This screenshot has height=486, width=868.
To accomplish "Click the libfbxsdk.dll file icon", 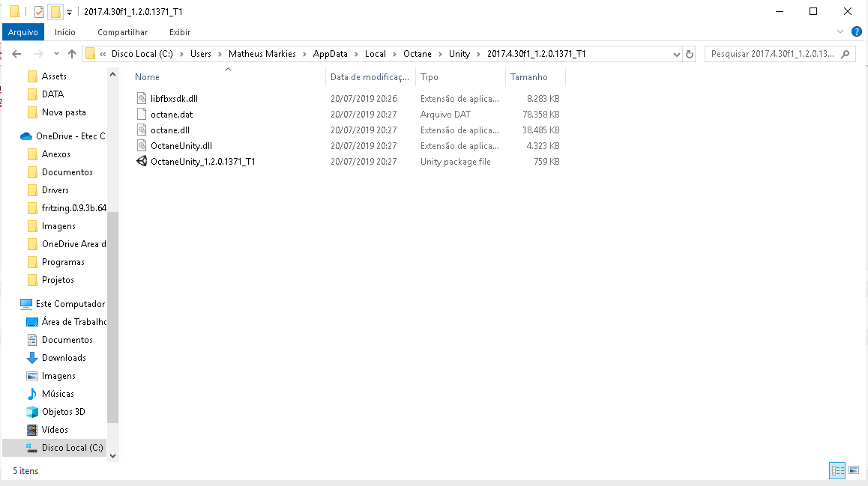I will (142, 98).
